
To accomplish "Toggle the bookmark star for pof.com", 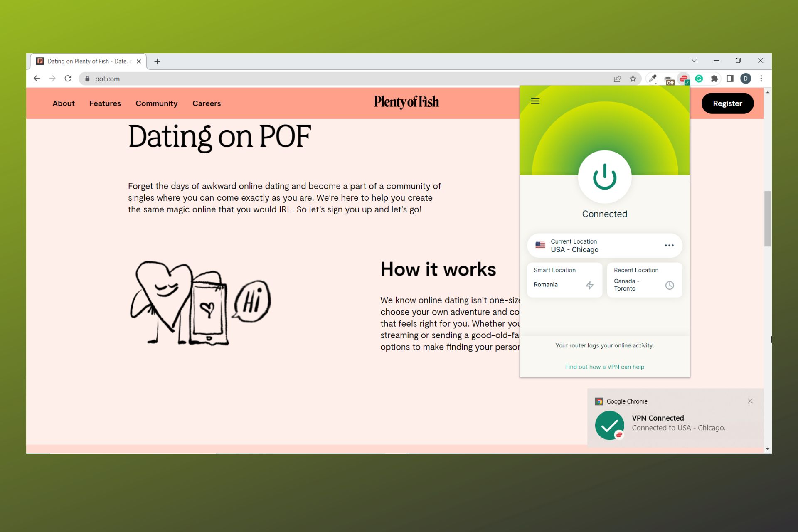I will click(x=633, y=79).
